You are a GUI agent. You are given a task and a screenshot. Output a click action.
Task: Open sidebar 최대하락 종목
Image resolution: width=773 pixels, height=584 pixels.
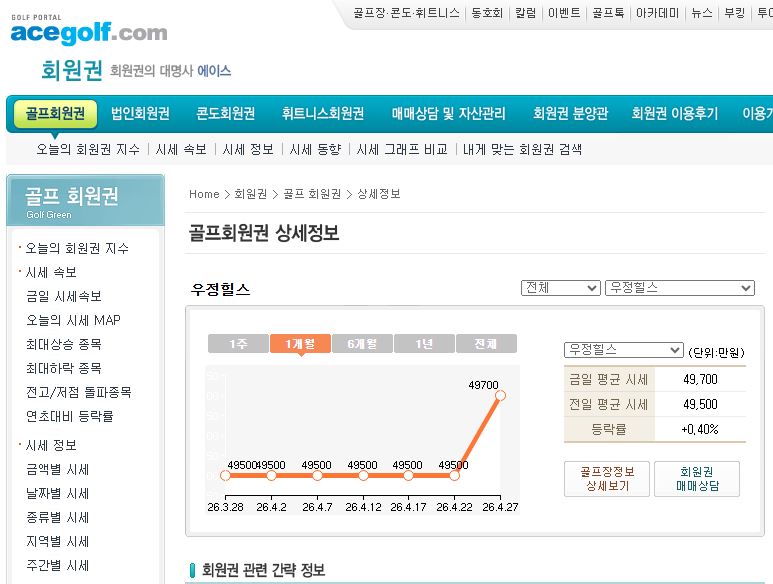click(x=64, y=368)
